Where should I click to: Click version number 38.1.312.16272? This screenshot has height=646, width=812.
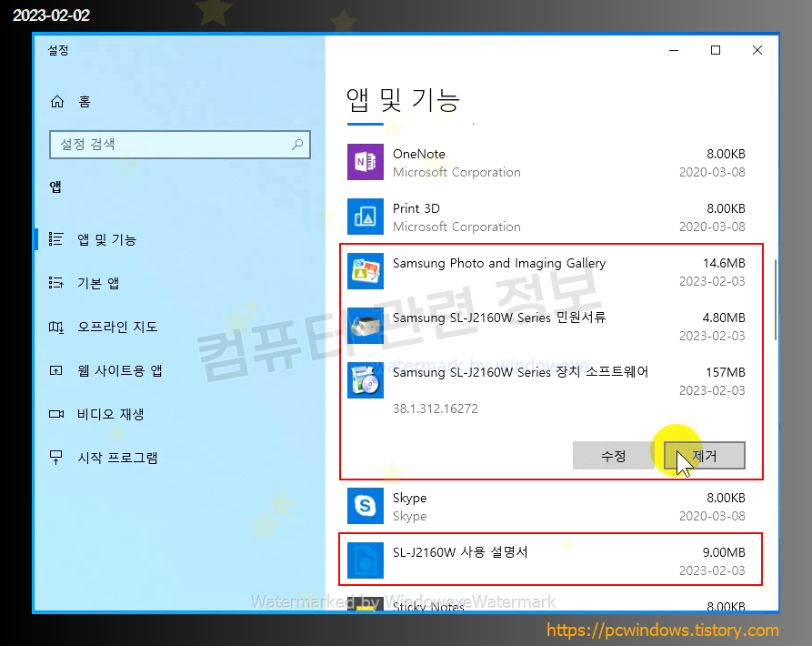pos(436,409)
